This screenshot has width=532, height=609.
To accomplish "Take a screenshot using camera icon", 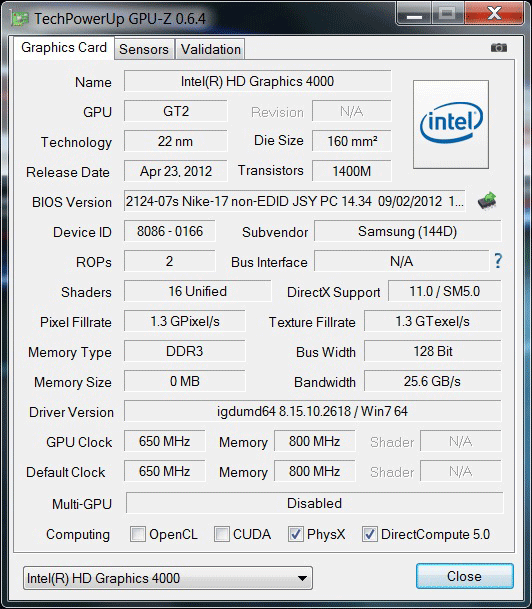I will (x=499, y=48).
